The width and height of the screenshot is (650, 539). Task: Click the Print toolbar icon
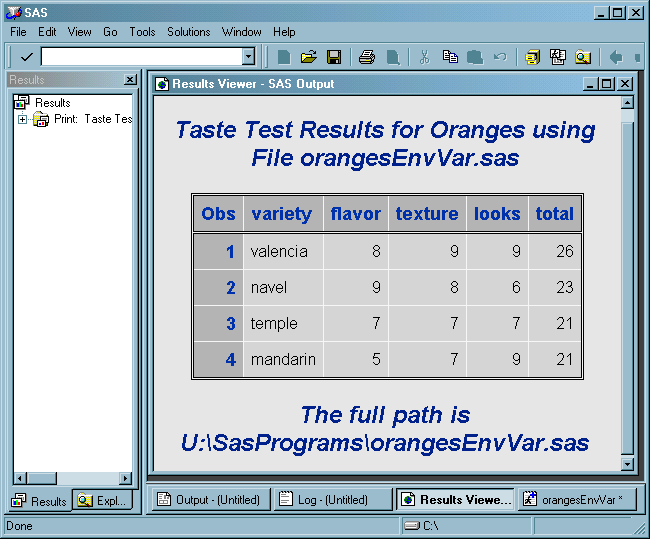366,57
